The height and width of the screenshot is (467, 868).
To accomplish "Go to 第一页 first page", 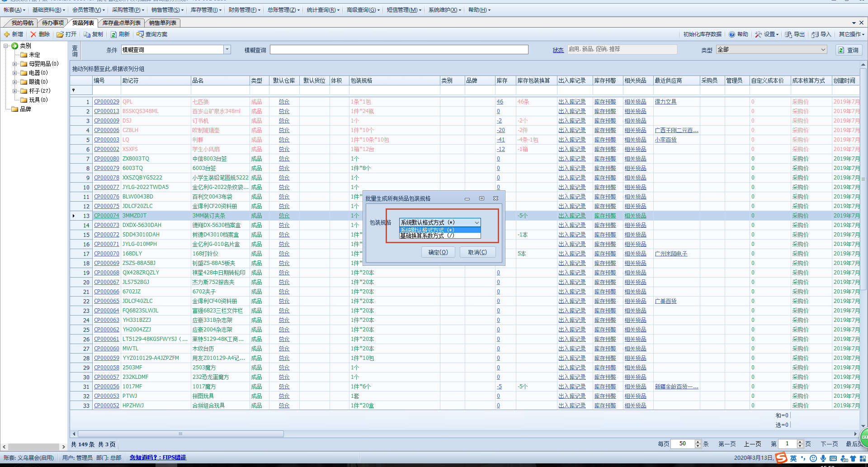I will coord(727,444).
